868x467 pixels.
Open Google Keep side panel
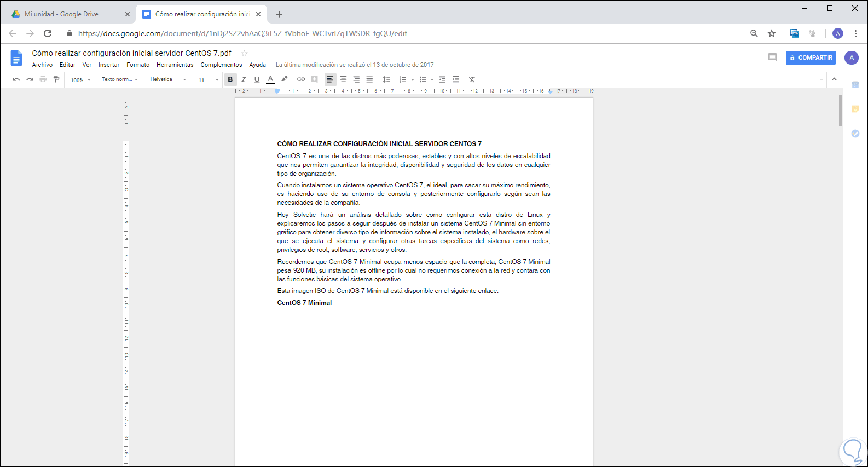[x=855, y=109]
